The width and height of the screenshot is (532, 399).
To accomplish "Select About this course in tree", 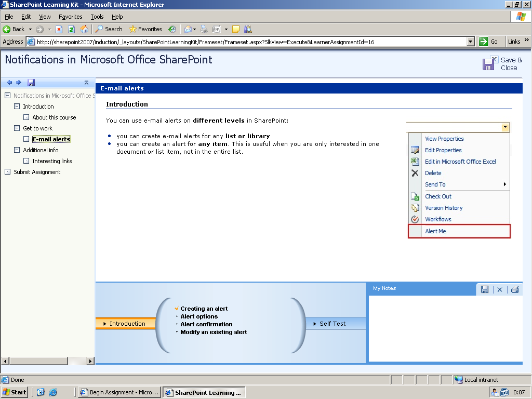I will click(54, 117).
